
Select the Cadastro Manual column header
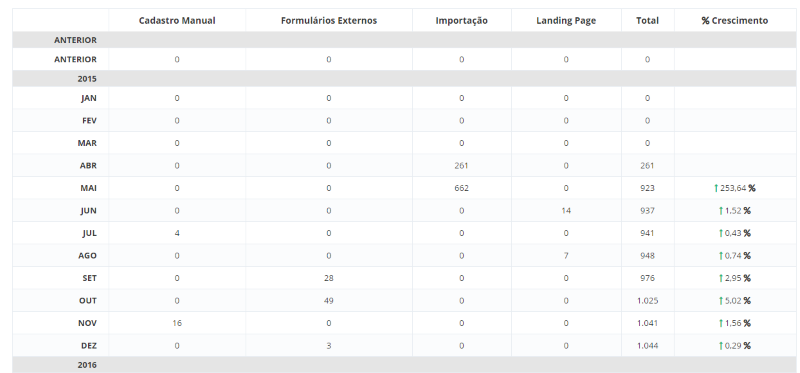point(177,20)
